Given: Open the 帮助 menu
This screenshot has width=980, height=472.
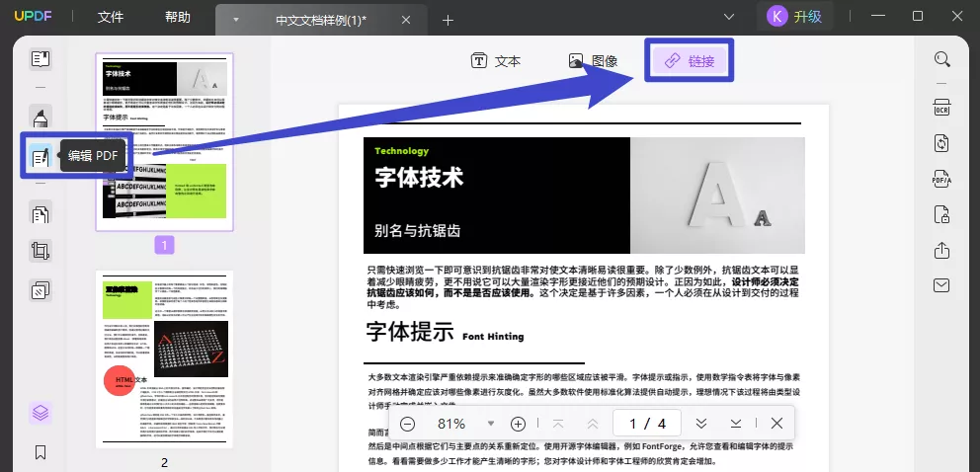Looking at the screenshot, I should (x=178, y=18).
